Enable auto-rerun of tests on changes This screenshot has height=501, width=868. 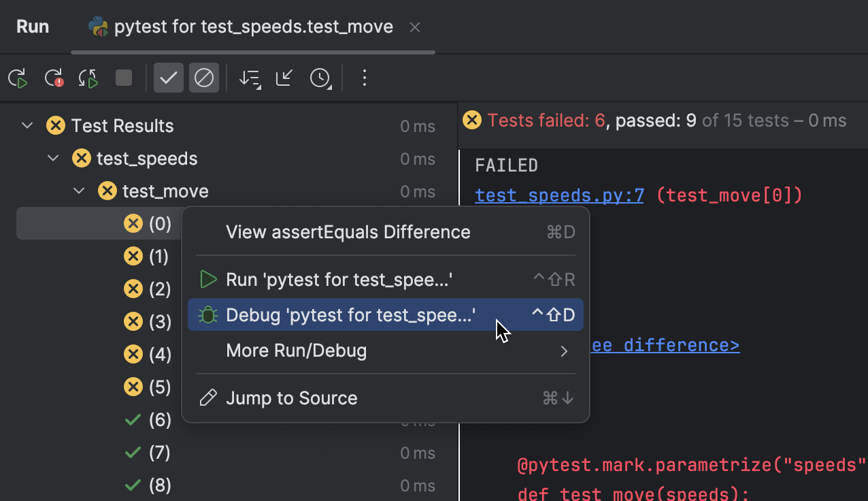[x=88, y=78]
